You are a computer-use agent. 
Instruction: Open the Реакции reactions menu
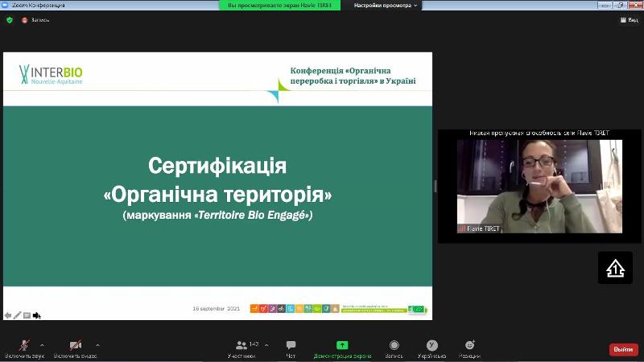tap(469, 346)
